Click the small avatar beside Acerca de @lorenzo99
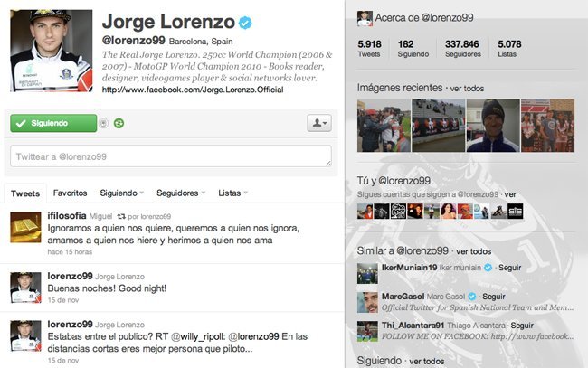 point(365,18)
